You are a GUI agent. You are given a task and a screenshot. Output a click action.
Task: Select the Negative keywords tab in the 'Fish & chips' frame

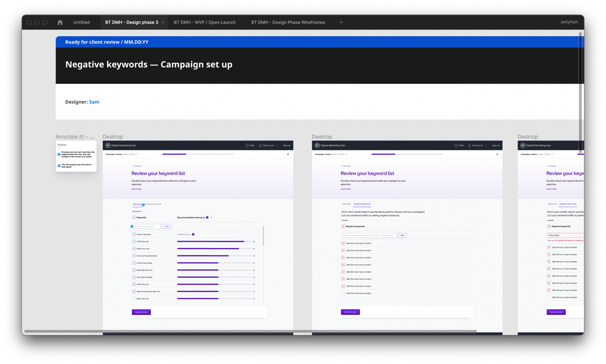coord(568,204)
